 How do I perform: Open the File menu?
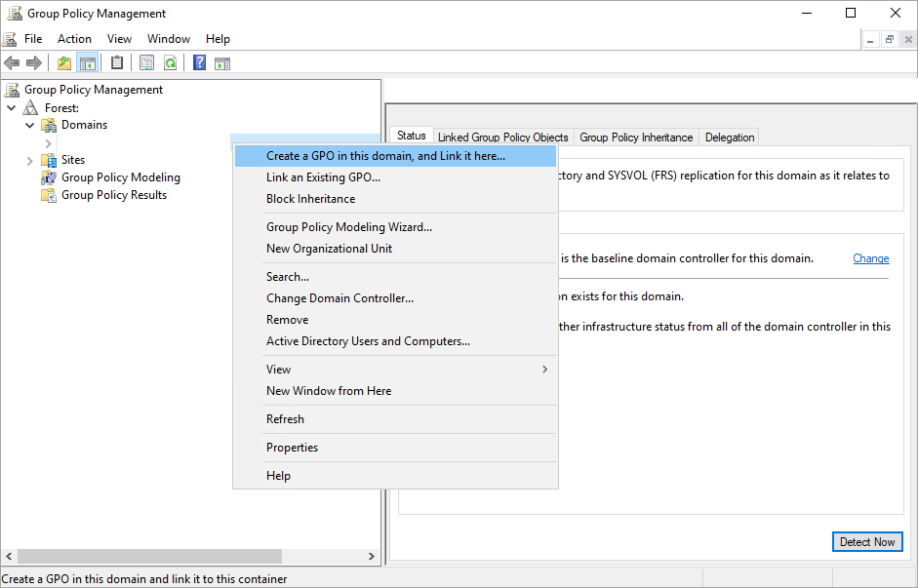tap(33, 39)
